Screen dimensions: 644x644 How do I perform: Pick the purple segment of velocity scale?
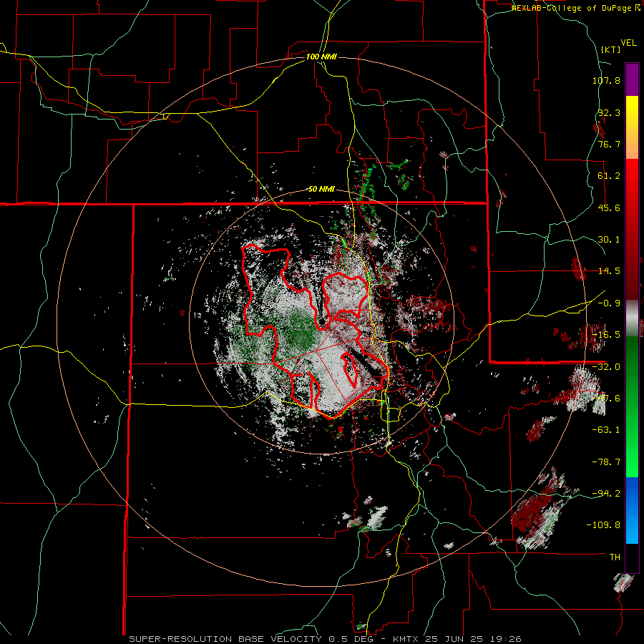[x=632, y=79]
